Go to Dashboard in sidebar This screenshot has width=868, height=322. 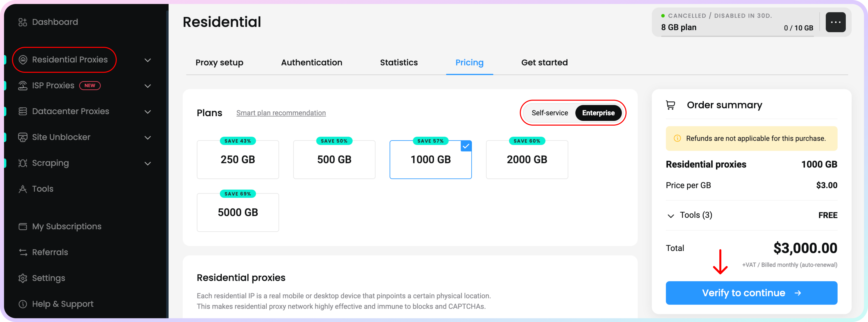(x=55, y=22)
